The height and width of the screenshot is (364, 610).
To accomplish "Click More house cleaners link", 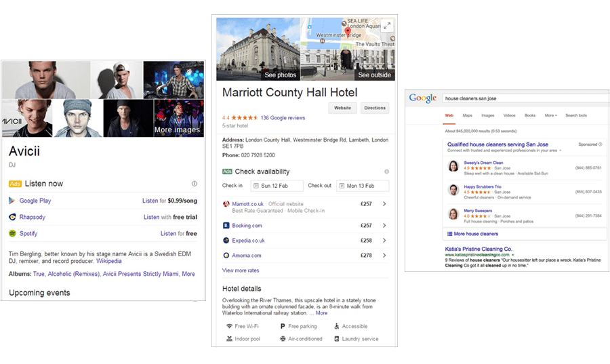I will [x=476, y=234].
